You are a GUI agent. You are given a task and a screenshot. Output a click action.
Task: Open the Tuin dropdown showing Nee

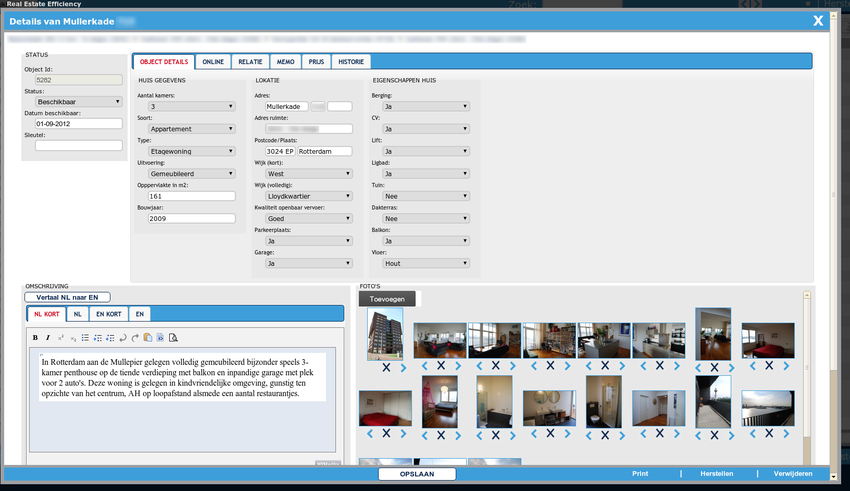pos(426,196)
